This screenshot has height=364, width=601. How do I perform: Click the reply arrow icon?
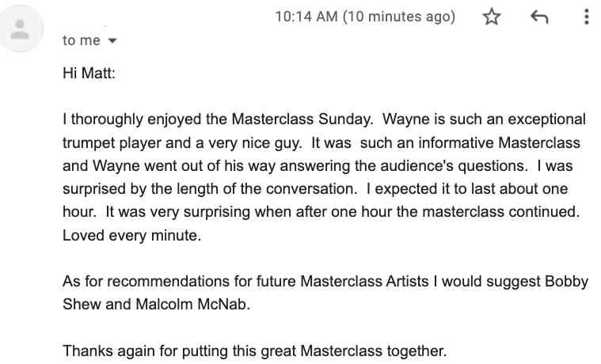538,17
